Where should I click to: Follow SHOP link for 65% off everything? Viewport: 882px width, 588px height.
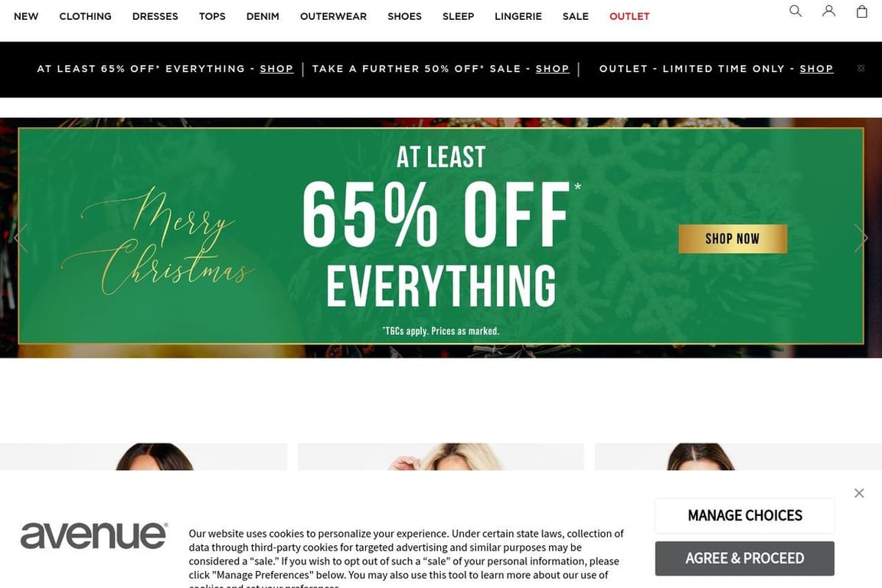click(276, 69)
